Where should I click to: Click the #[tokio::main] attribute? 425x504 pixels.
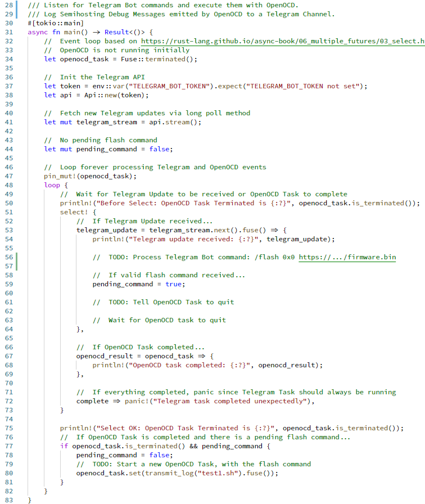[x=56, y=23]
